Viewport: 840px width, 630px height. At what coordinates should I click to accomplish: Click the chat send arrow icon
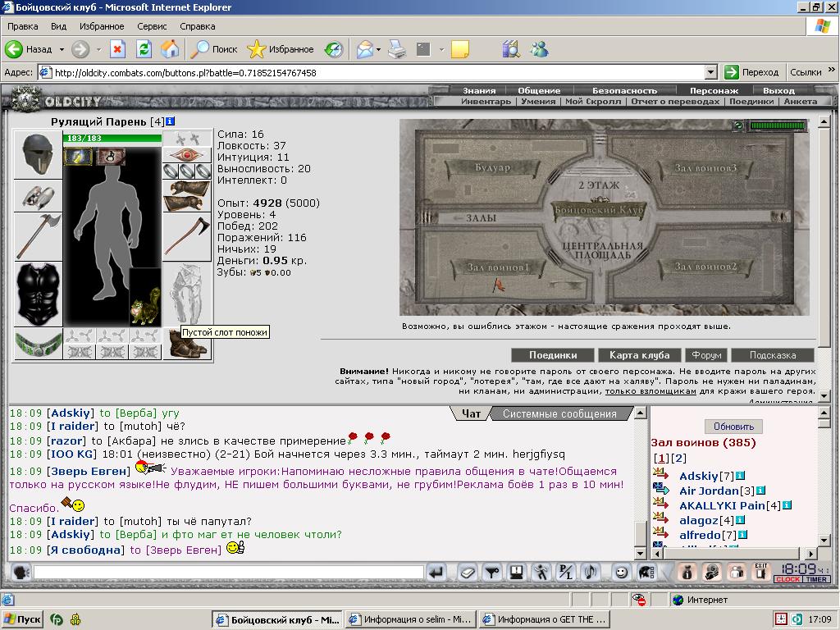(x=436, y=573)
